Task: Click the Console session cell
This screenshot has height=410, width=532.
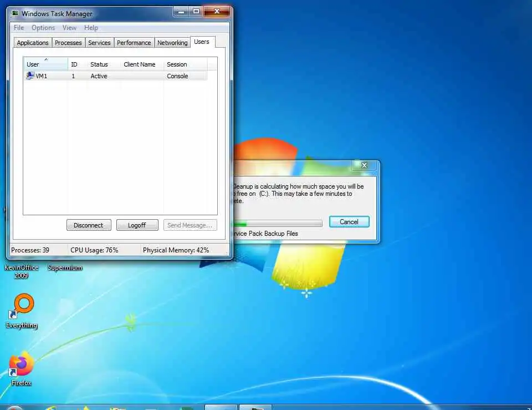Action: pos(177,76)
